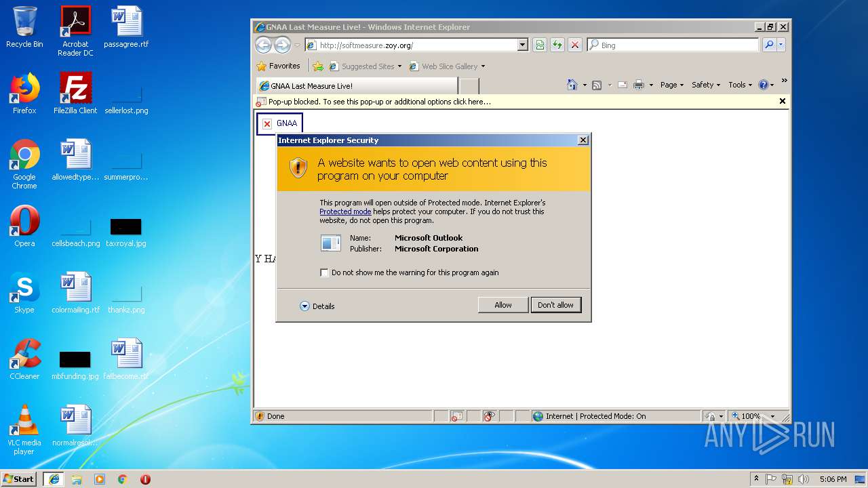
Task: Expand the Details section in security dialog
Action: 317,306
